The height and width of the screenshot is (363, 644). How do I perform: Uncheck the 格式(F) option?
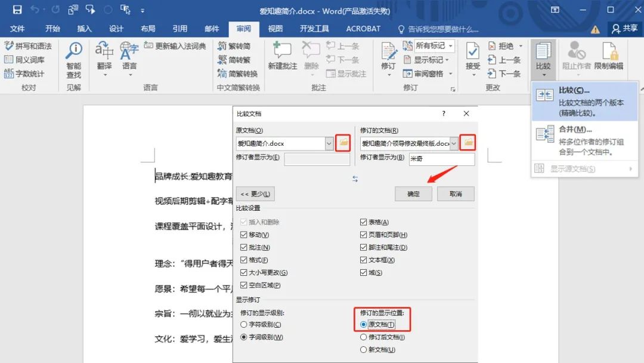point(243,260)
